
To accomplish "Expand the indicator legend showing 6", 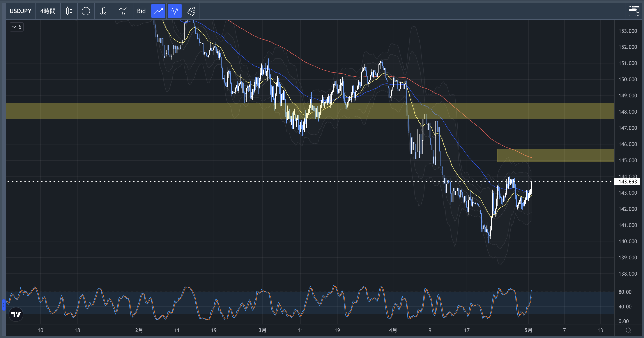I will [17, 27].
